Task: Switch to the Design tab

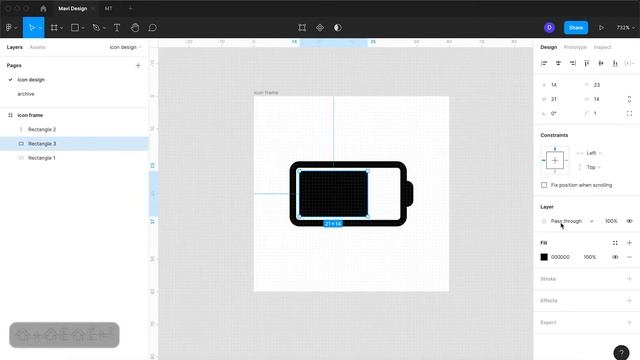Action: (x=549, y=47)
